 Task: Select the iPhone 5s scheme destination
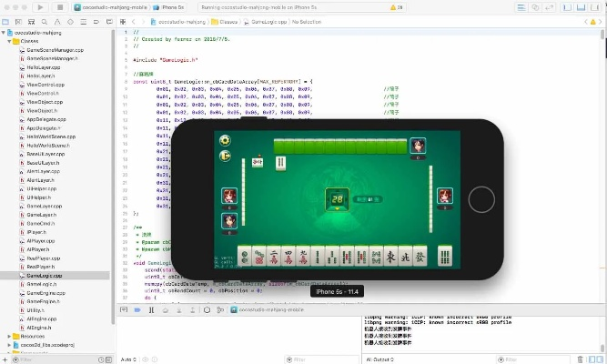(173, 6)
